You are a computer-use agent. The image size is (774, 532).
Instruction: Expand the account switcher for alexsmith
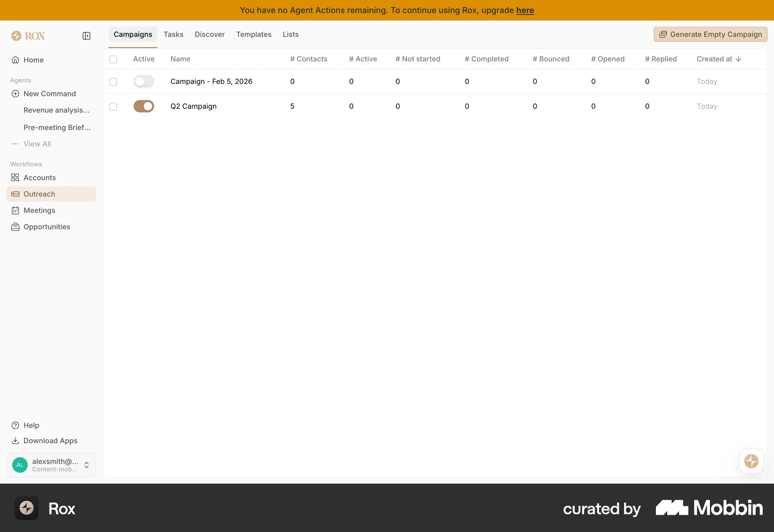pyautogui.click(x=87, y=465)
